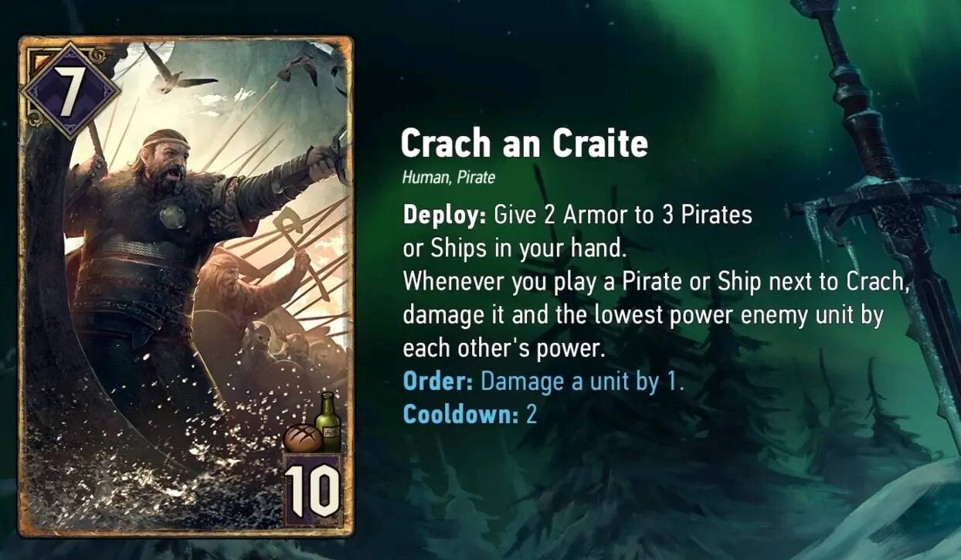Click the Deploy keyword

click(x=444, y=215)
